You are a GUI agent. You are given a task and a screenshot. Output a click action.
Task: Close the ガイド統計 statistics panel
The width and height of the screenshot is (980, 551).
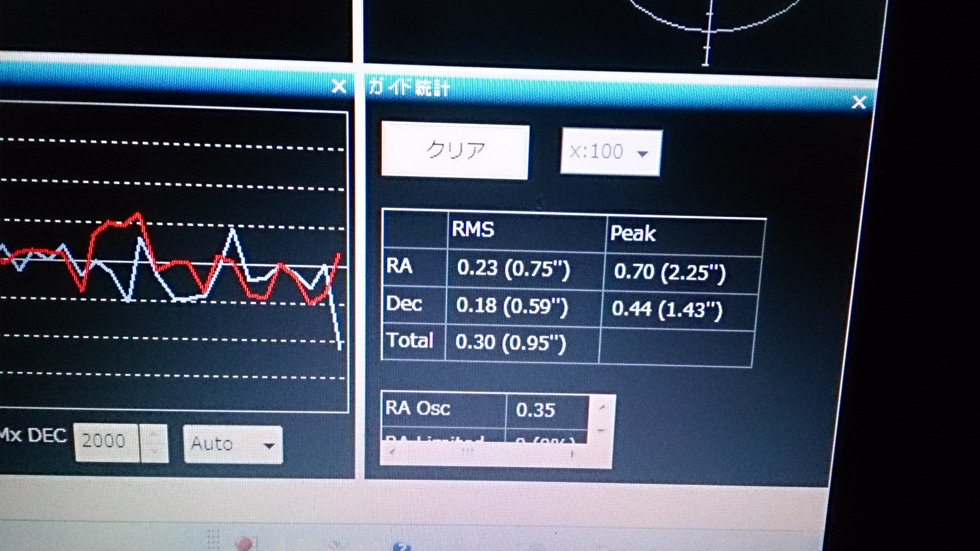click(x=859, y=103)
